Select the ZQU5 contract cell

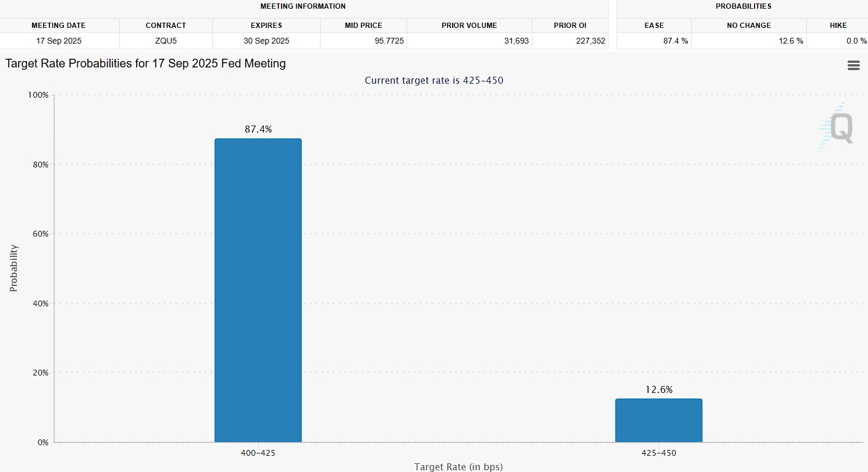pos(166,41)
